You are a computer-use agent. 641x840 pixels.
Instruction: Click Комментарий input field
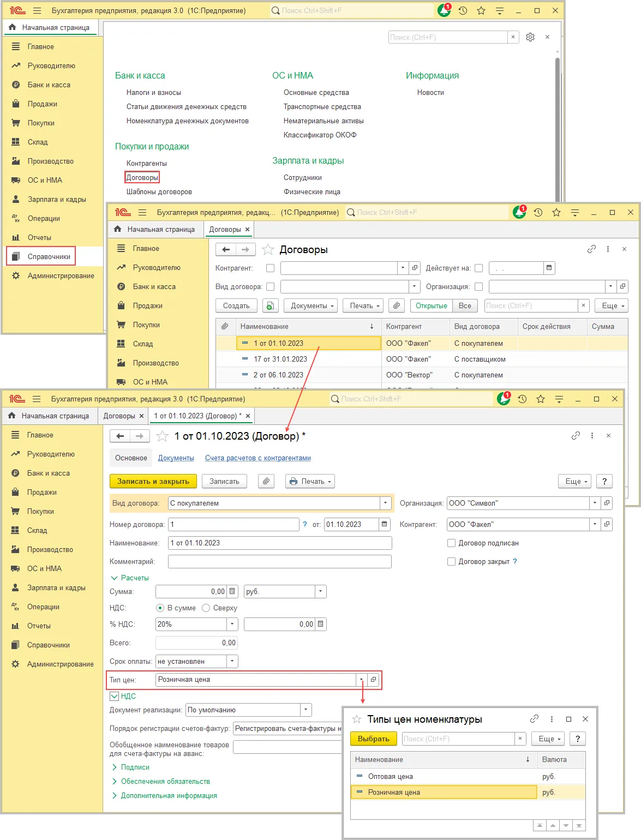click(x=280, y=561)
